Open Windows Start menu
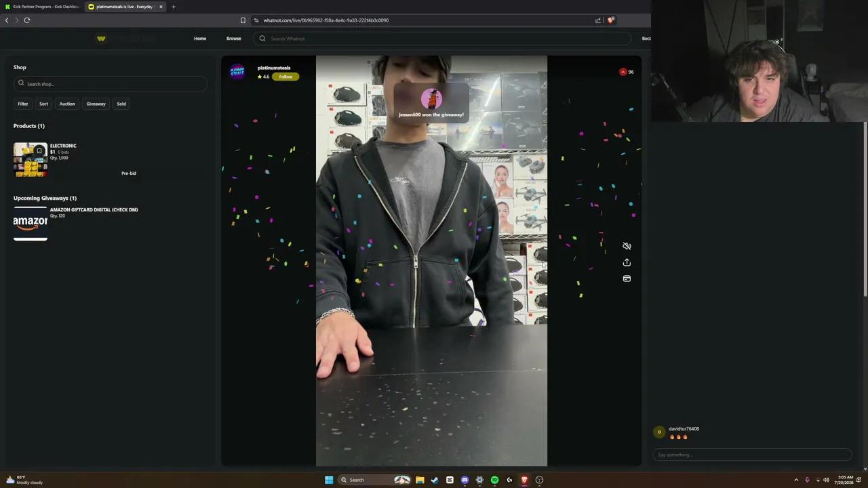868x488 pixels. [x=329, y=480]
